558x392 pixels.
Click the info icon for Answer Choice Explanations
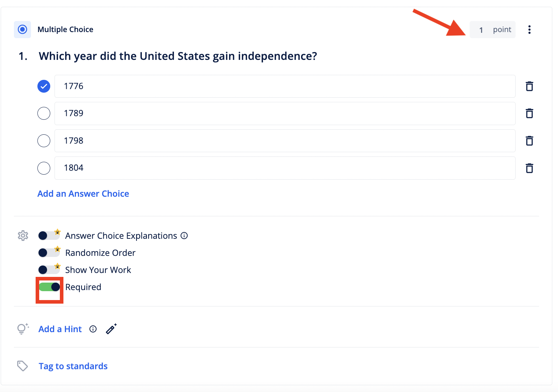(x=184, y=236)
